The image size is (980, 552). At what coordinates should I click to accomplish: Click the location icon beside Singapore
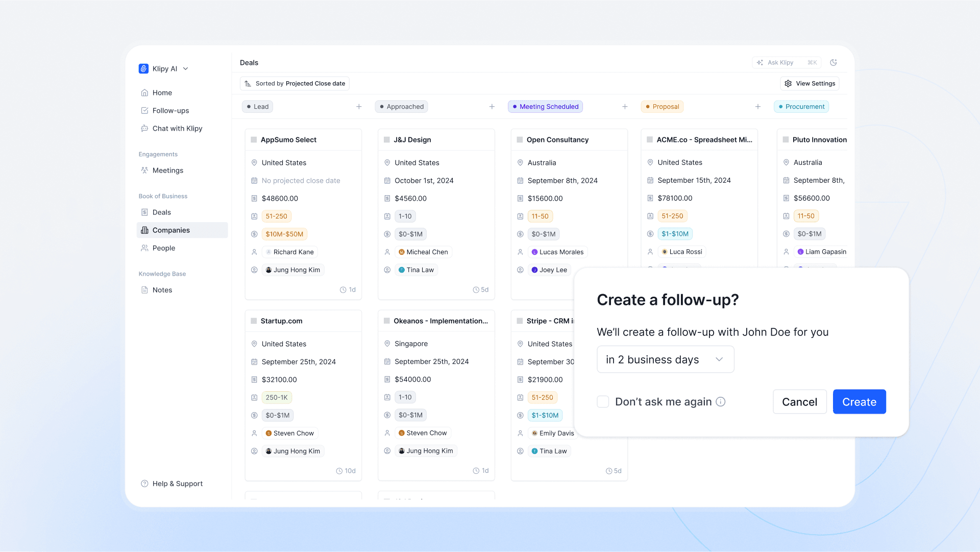pos(387,344)
